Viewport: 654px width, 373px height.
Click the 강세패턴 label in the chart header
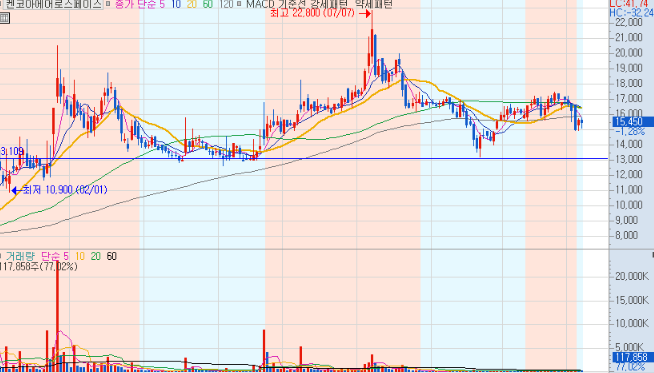[x=328, y=4]
